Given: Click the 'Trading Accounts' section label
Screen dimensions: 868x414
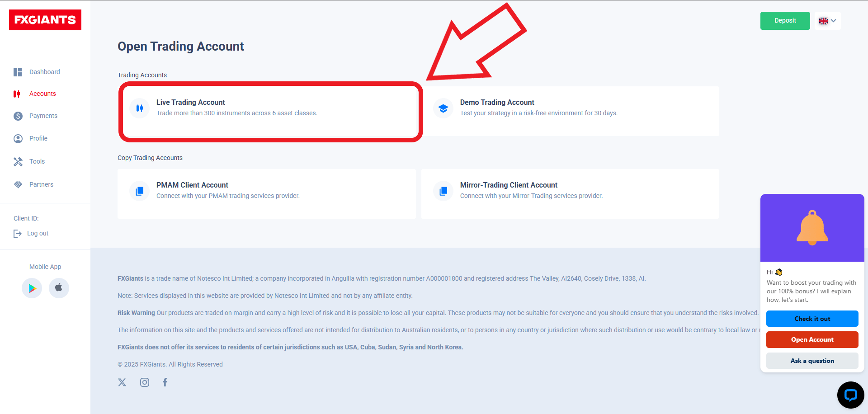Looking at the screenshot, I should 142,75.
